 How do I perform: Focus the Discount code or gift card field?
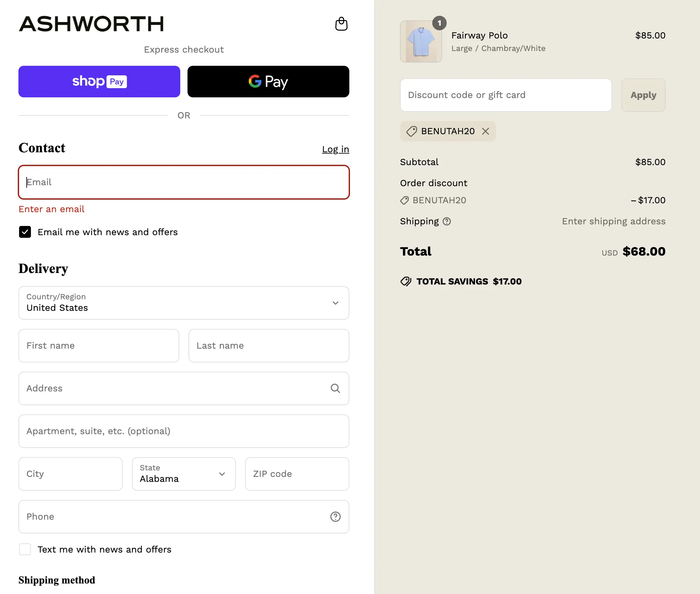[x=506, y=95]
